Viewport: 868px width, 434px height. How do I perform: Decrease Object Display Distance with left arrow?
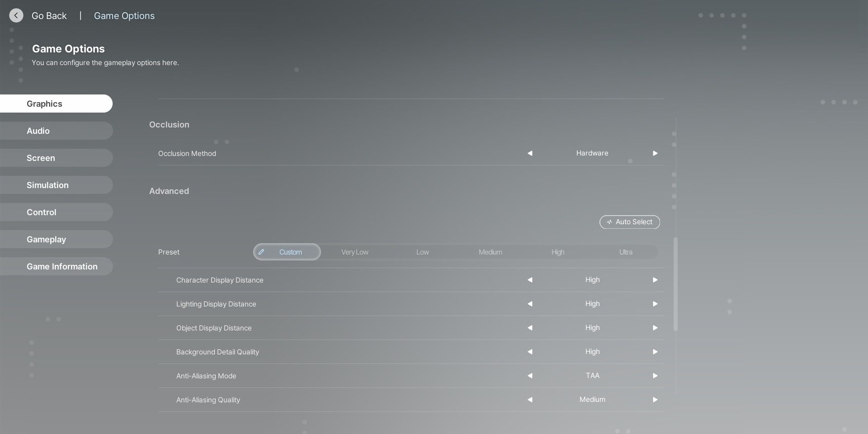(x=530, y=328)
